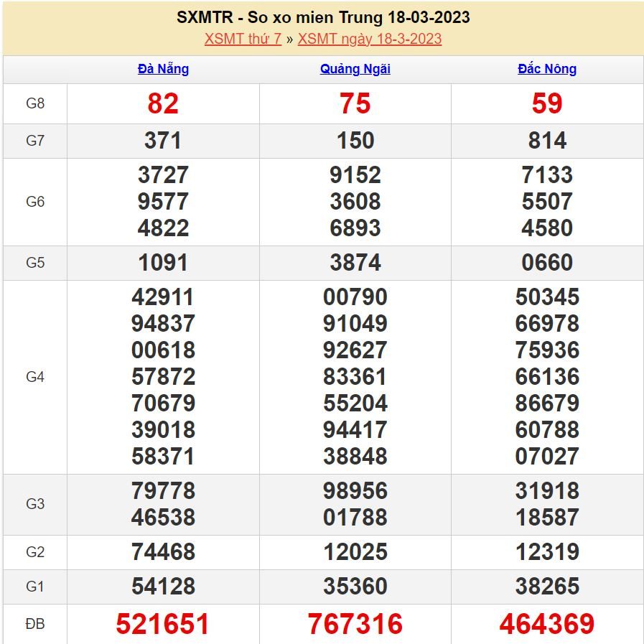Click the G5 number 0660
Screen dimensions: 644x644
[547, 263]
